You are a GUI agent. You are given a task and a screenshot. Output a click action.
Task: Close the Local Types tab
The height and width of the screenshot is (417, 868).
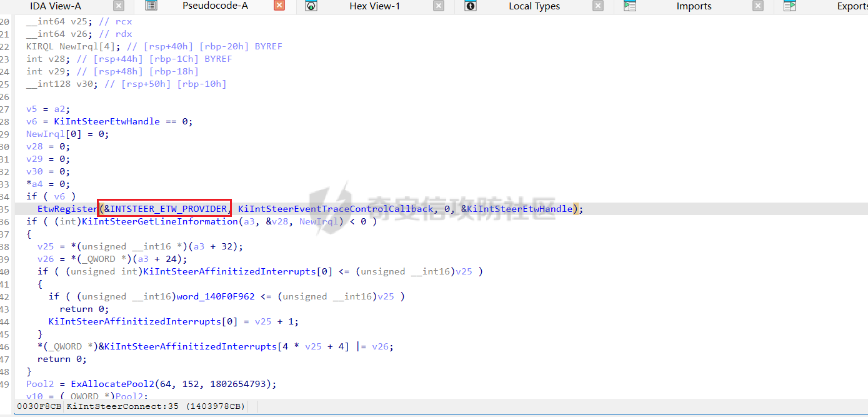pyautogui.click(x=598, y=6)
